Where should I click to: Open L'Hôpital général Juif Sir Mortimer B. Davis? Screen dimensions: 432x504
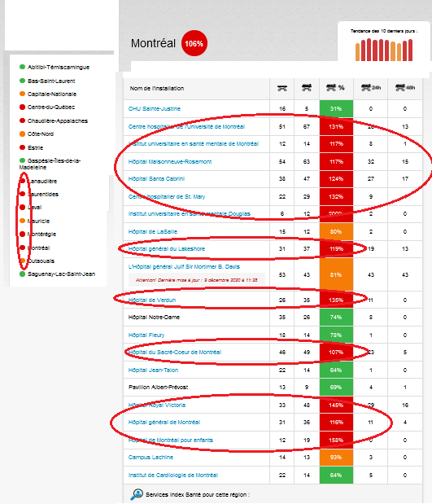tap(184, 267)
